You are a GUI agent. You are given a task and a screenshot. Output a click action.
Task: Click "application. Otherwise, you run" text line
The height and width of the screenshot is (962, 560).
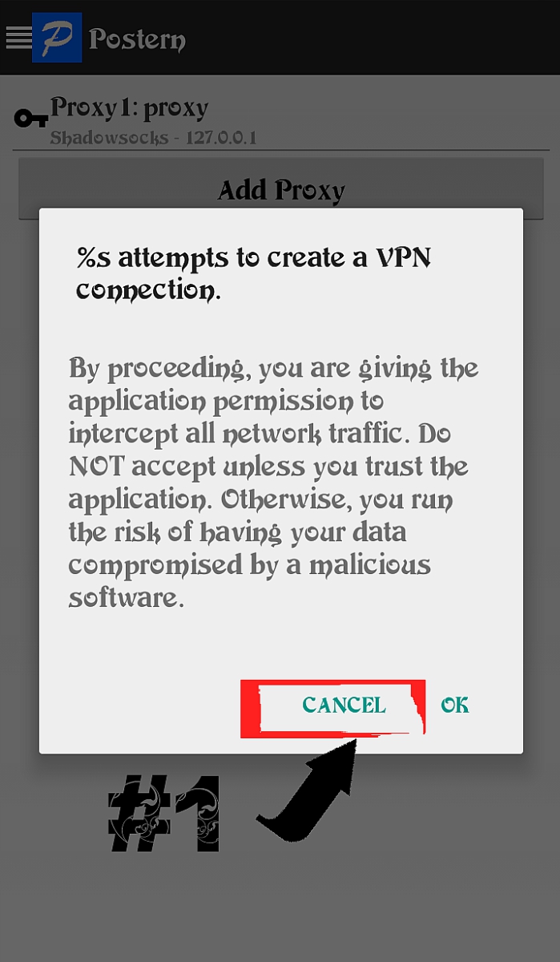pyautogui.click(x=260, y=499)
